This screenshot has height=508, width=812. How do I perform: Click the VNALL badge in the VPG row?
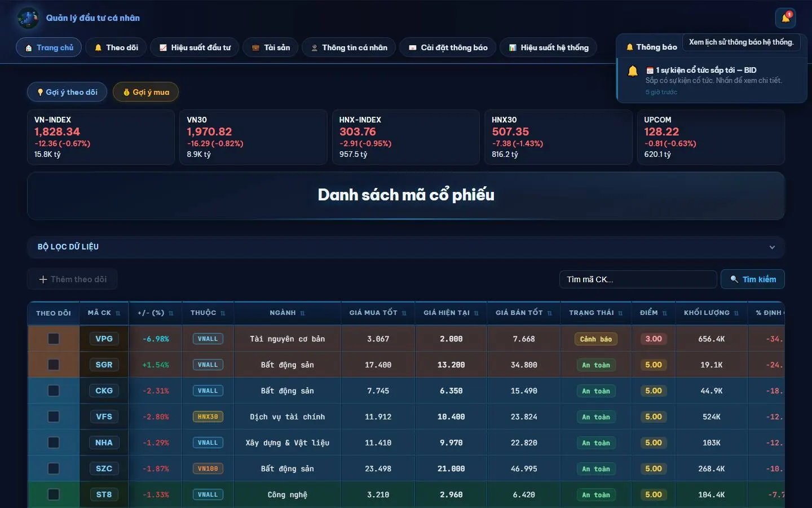click(208, 339)
